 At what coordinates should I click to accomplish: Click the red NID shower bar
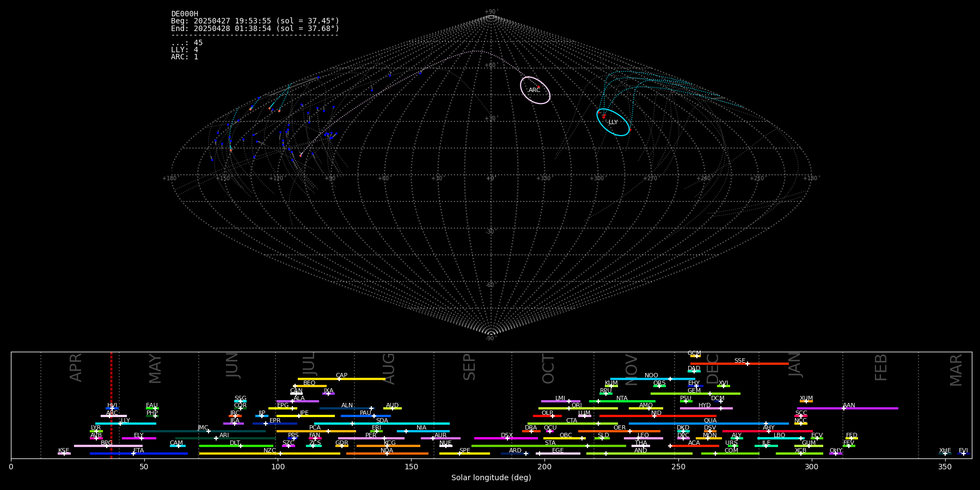[658, 416]
